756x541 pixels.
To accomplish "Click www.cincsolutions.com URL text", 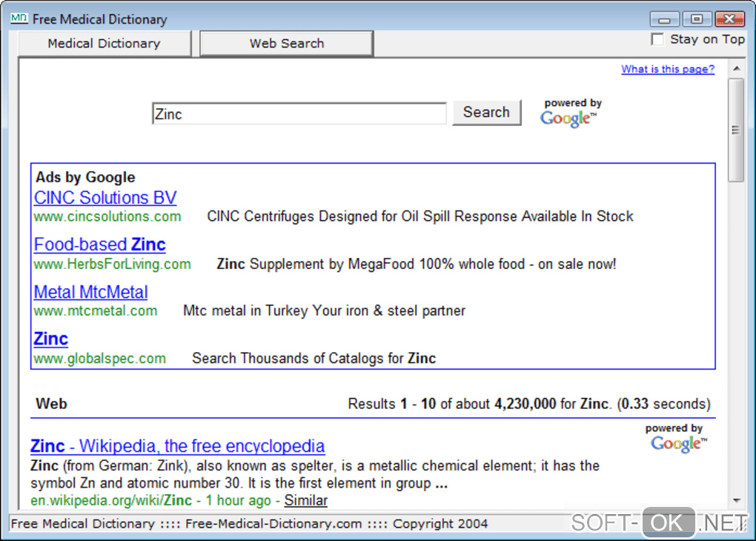I will point(107,216).
